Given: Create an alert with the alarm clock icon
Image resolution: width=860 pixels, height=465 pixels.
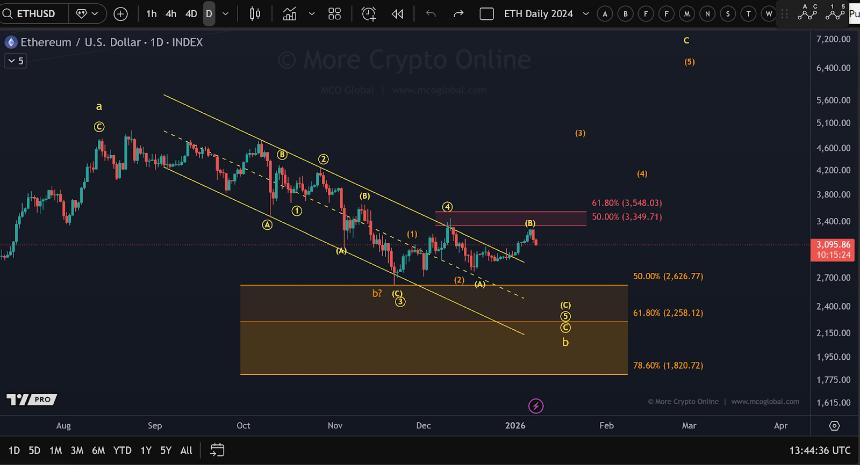Looking at the screenshot, I should click(x=369, y=14).
